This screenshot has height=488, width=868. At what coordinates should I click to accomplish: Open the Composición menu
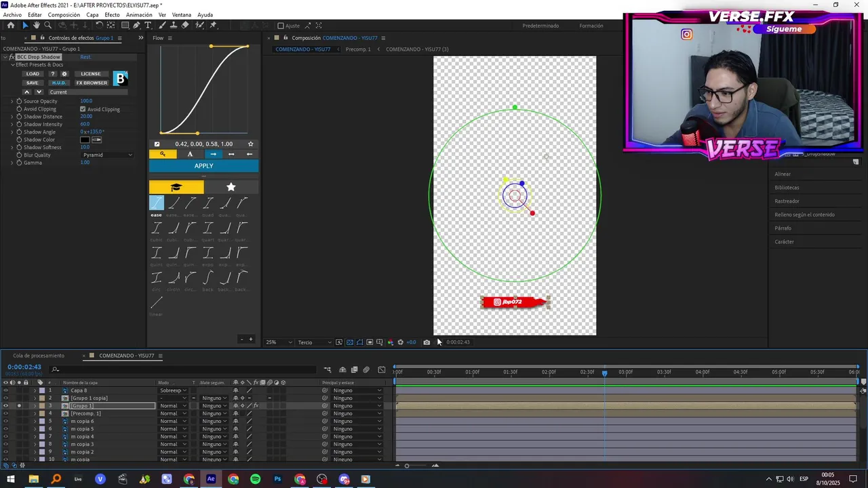pyautogui.click(x=64, y=15)
